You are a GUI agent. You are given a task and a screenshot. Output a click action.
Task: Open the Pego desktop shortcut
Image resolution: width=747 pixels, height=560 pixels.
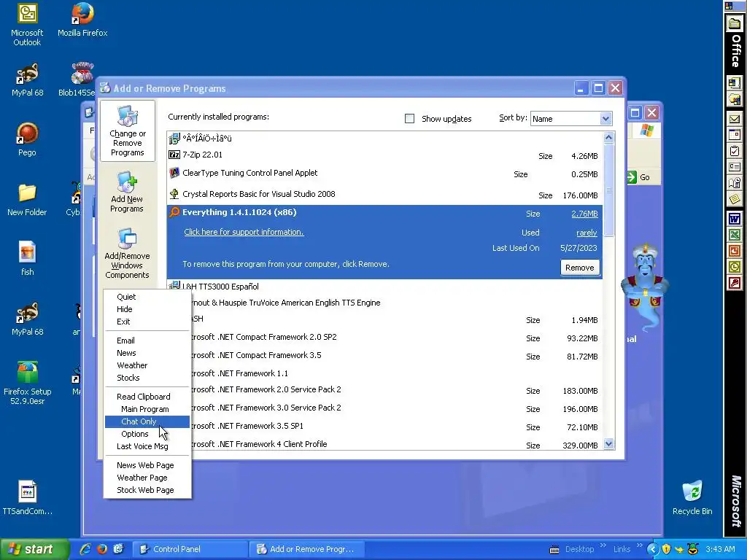pyautogui.click(x=27, y=139)
